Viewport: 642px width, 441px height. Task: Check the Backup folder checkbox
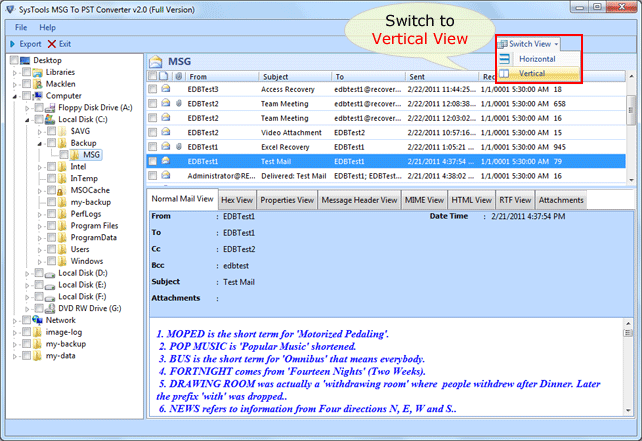click(x=52, y=143)
